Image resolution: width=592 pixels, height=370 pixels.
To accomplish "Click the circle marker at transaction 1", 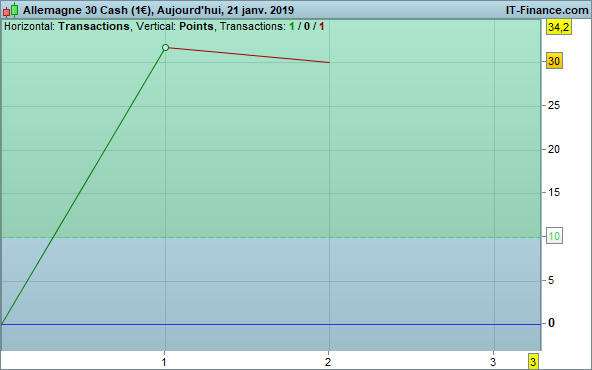I will [x=165, y=48].
